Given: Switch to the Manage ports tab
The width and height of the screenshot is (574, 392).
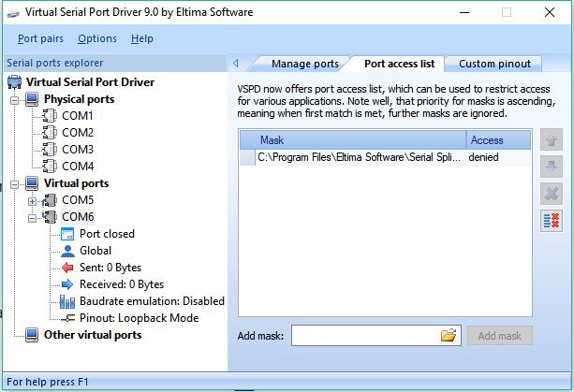Looking at the screenshot, I should [305, 64].
